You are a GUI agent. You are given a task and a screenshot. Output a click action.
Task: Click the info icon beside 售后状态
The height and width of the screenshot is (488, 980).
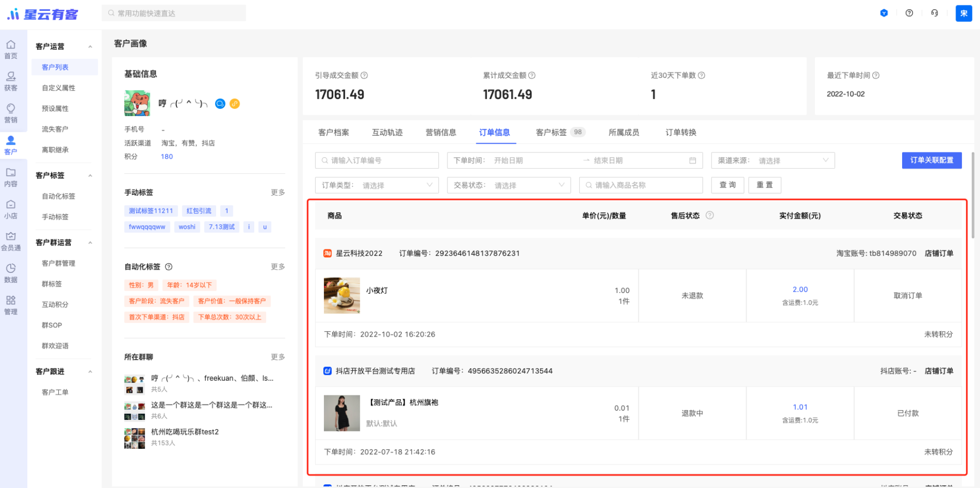710,216
